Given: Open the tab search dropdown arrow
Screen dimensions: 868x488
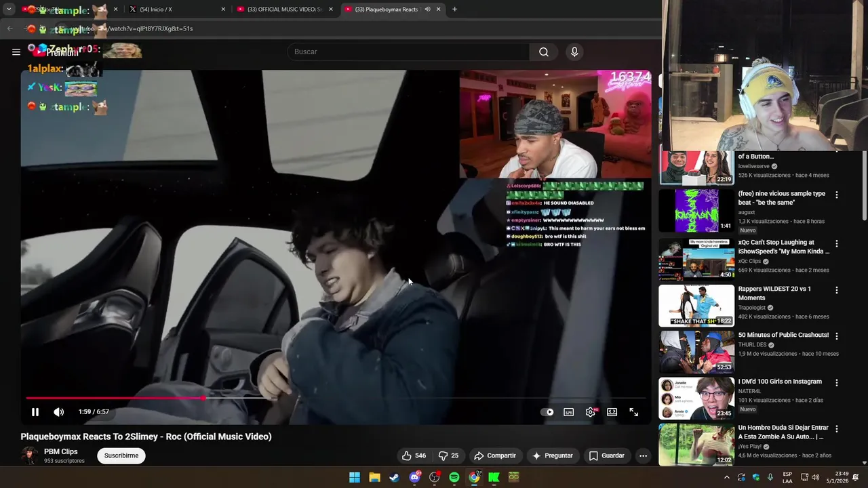Looking at the screenshot, I should coord(9,9).
